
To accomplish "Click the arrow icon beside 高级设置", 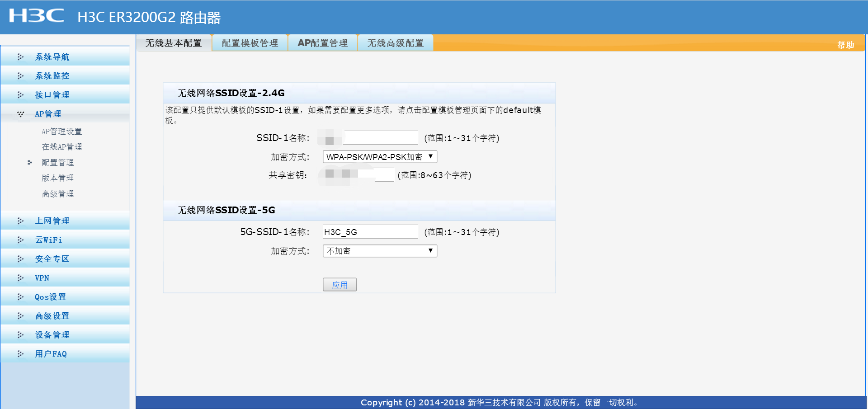I will [x=20, y=316].
